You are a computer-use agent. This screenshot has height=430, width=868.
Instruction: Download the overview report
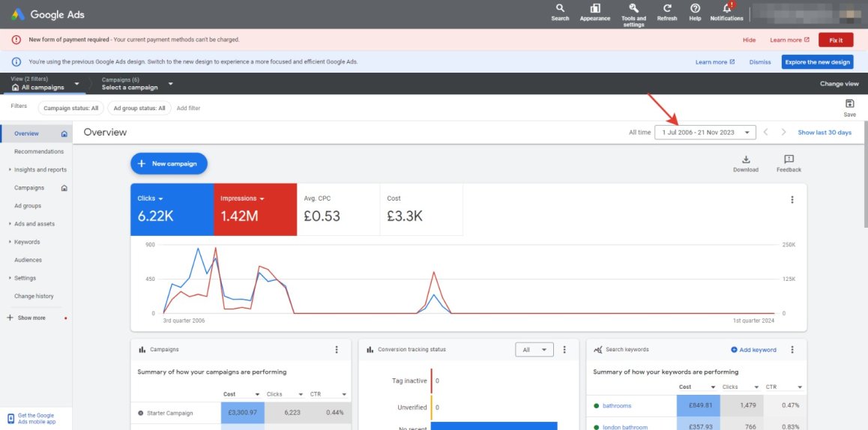click(x=746, y=164)
